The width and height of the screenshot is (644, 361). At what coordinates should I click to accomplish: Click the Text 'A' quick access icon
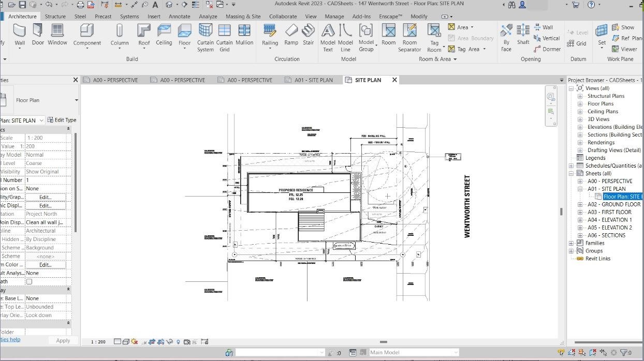coord(155,5)
